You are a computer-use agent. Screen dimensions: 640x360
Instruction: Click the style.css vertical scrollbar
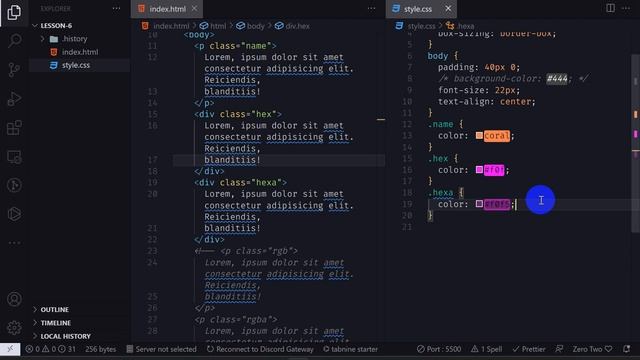[x=636, y=143]
